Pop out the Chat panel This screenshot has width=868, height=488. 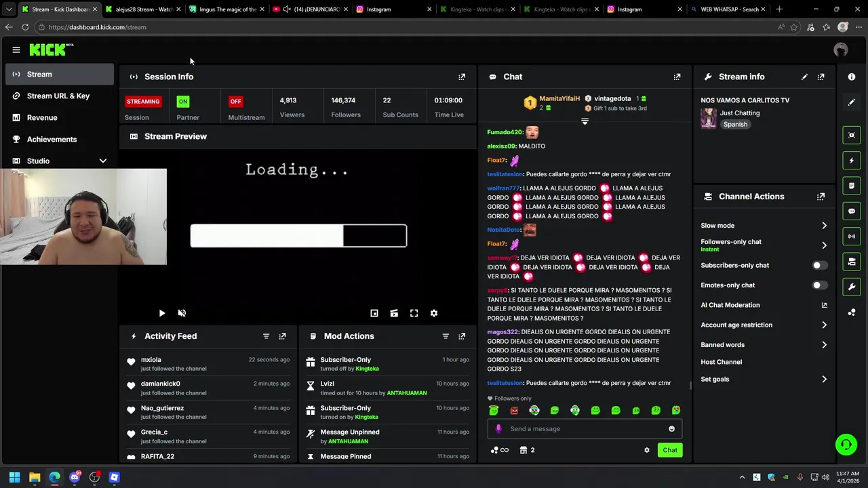pos(677,77)
